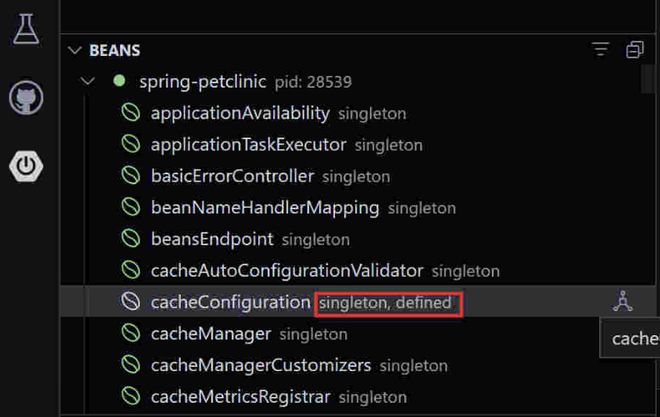Select the basicErrorController bean
The width and height of the screenshot is (660, 417).
click(x=232, y=176)
